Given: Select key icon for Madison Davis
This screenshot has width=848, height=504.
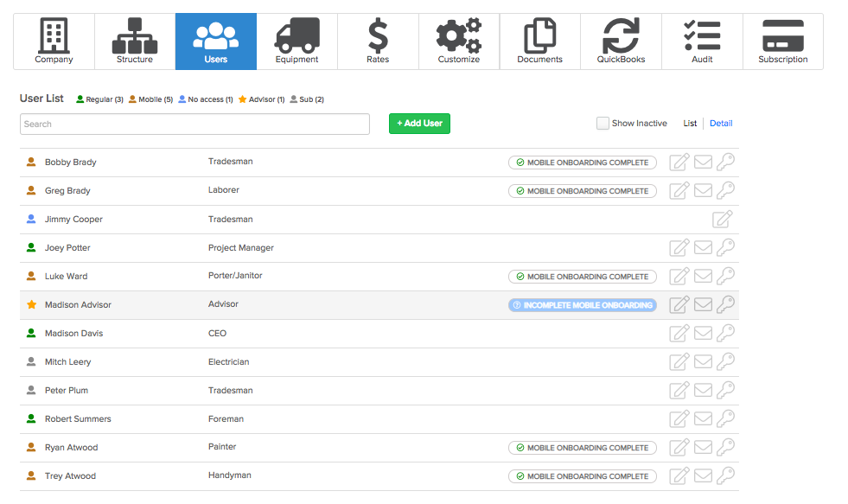Looking at the screenshot, I should [726, 333].
